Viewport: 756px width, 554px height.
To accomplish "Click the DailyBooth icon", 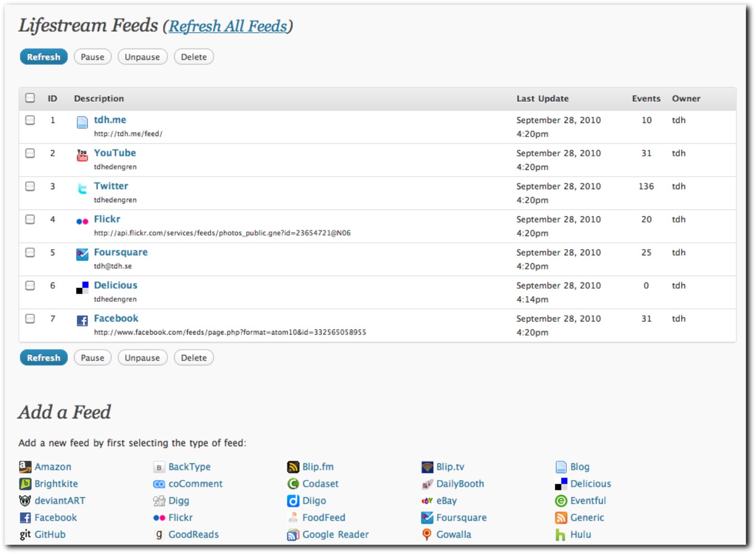I will tap(427, 484).
